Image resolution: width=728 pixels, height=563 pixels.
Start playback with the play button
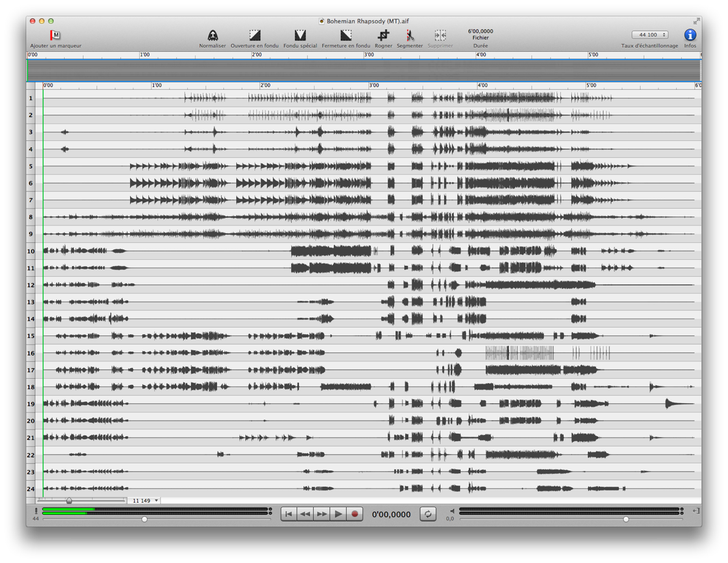click(x=339, y=514)
